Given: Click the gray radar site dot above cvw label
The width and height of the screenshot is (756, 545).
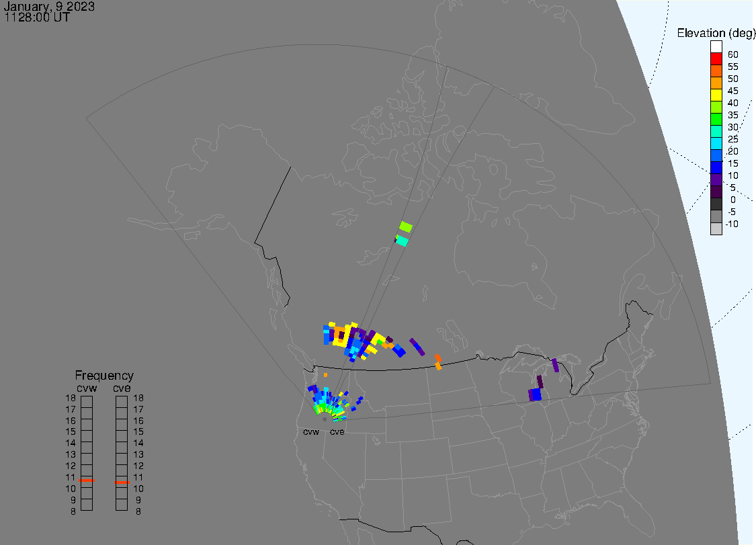Looking at the screenshot, I should coord(325,419).
